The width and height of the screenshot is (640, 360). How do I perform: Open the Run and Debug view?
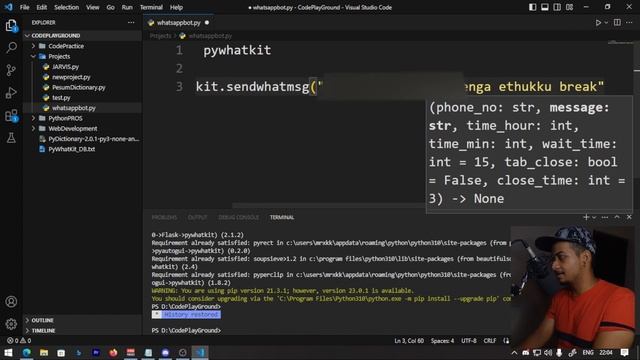tap(11, 93)
